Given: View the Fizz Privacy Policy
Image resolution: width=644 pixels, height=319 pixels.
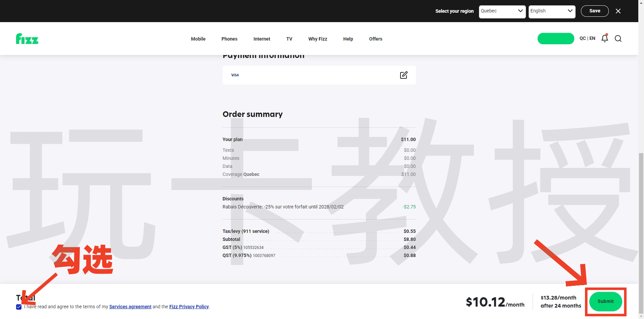Looking at the screenshot, I should (189, 306).
